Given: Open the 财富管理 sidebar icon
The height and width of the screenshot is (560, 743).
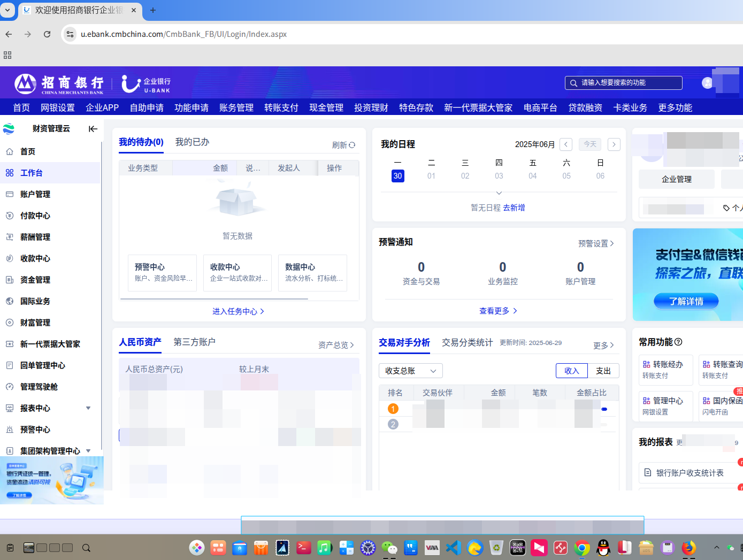Looking at the screenshot, I should [x=10, y=323].
